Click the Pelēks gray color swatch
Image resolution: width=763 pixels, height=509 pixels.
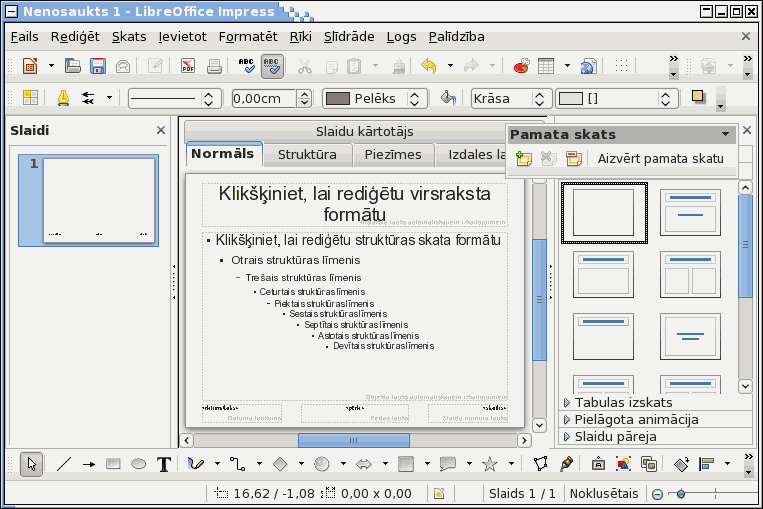(338, 99)
